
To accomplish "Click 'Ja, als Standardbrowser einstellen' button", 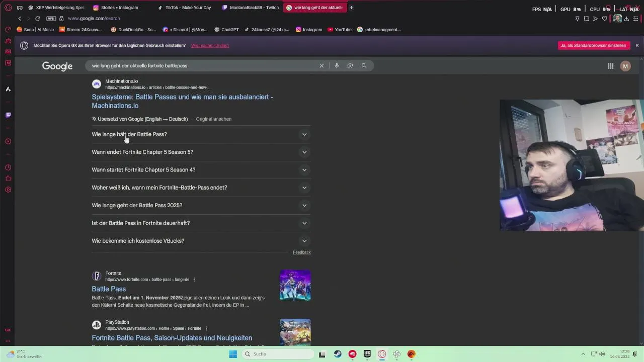I will (x=594, y=45).
